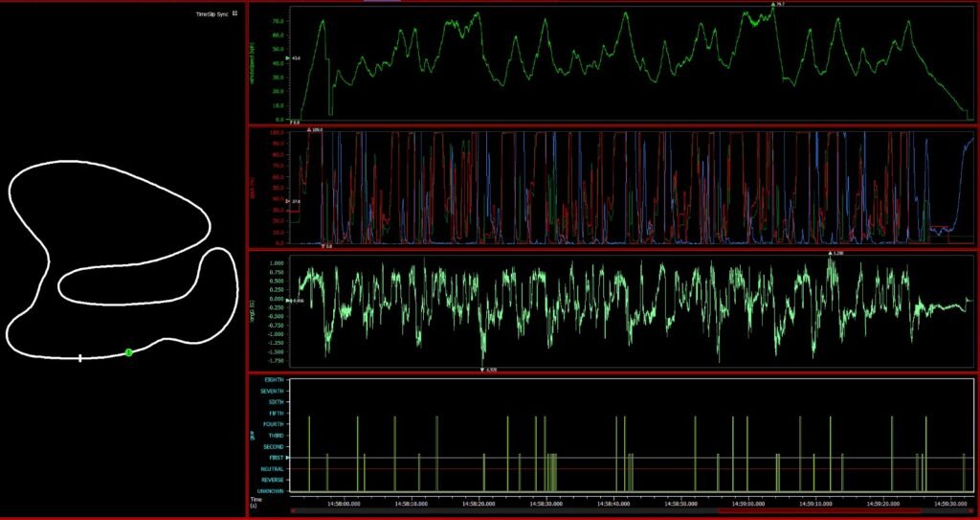
Task: Click the green position marker on track map
Action: click(x=128, y=352)
